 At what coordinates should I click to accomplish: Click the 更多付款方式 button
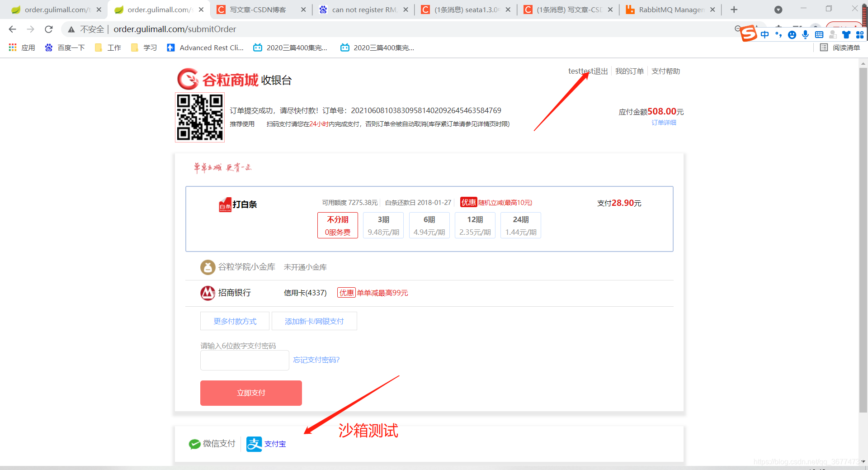[x=235, y=321]
